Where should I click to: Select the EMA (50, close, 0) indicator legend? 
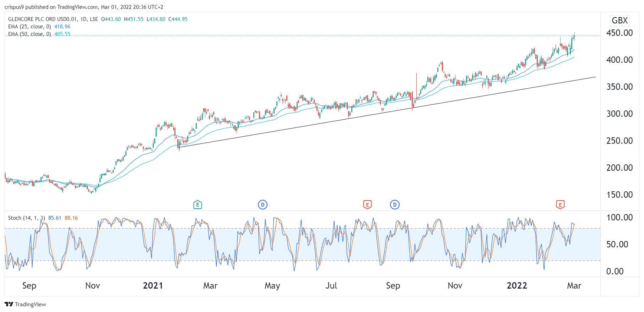click(29, 34)
